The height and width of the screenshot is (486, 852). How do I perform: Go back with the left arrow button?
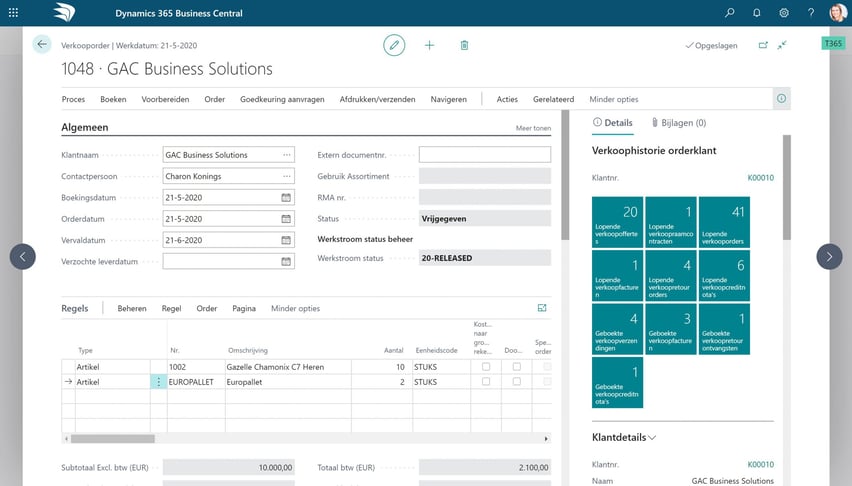pyautogui.click(x=42, y=45)
